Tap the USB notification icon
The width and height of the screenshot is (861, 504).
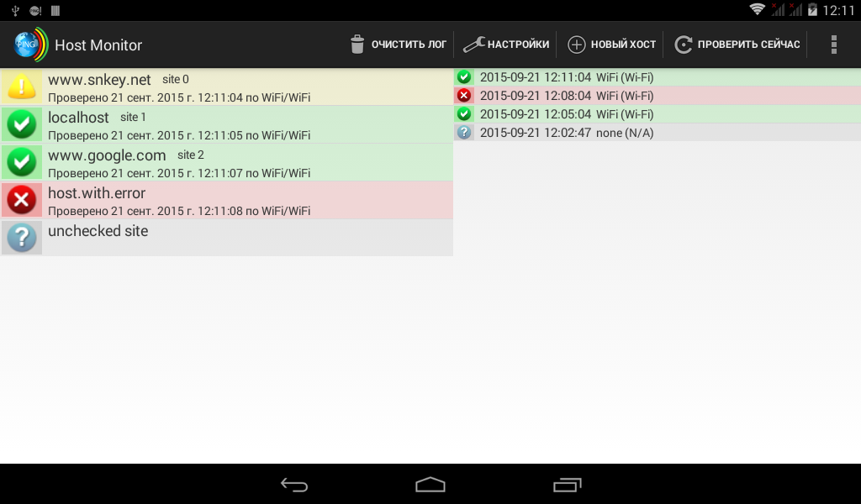pos(15,10)
